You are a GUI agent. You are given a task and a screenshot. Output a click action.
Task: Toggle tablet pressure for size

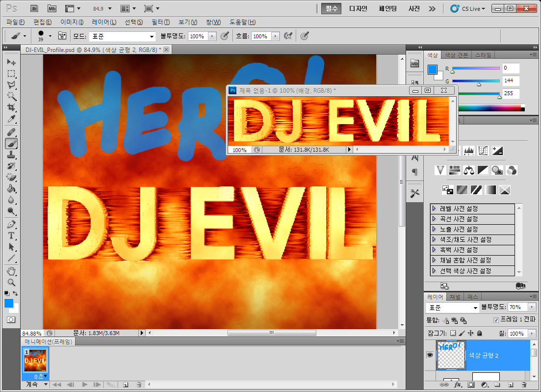click(304, 36)
